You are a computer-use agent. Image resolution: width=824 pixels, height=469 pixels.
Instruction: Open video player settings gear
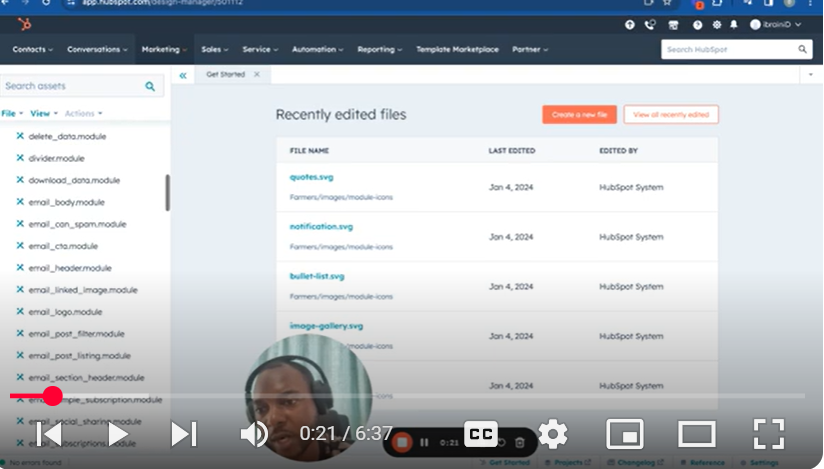553,434
